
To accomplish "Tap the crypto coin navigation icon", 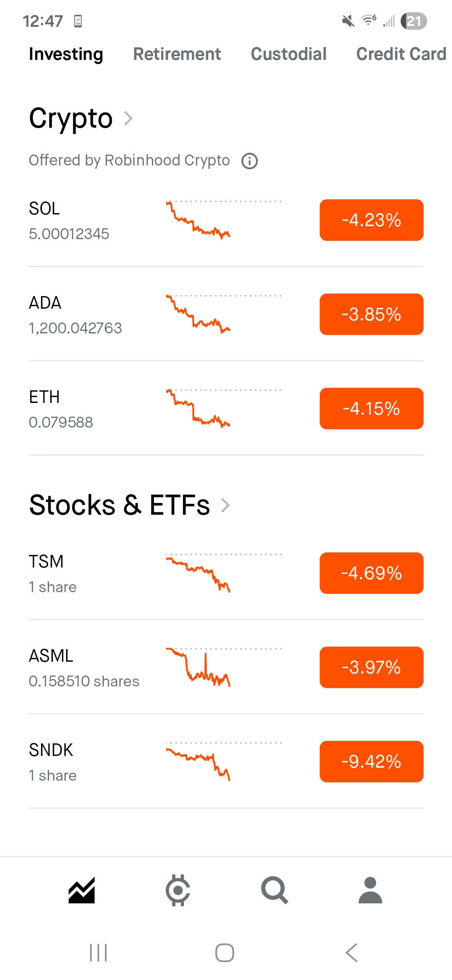I will (178, 890).
